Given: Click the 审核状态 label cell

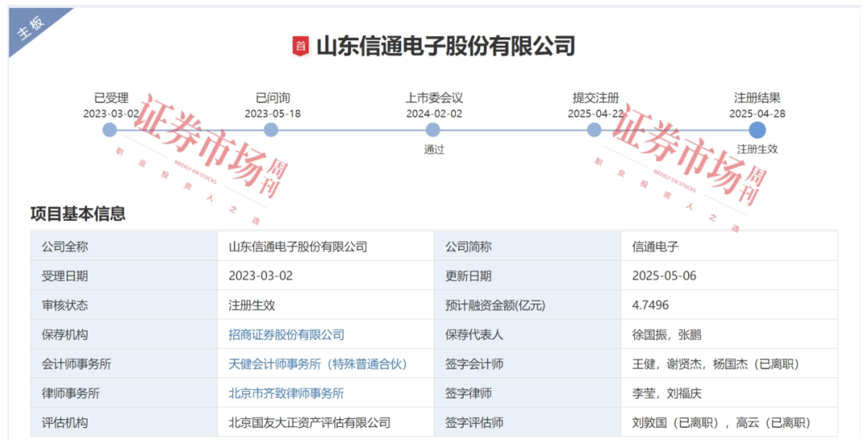Looking at the screenshot, I should pyautogui.click(x=124, y=305).
